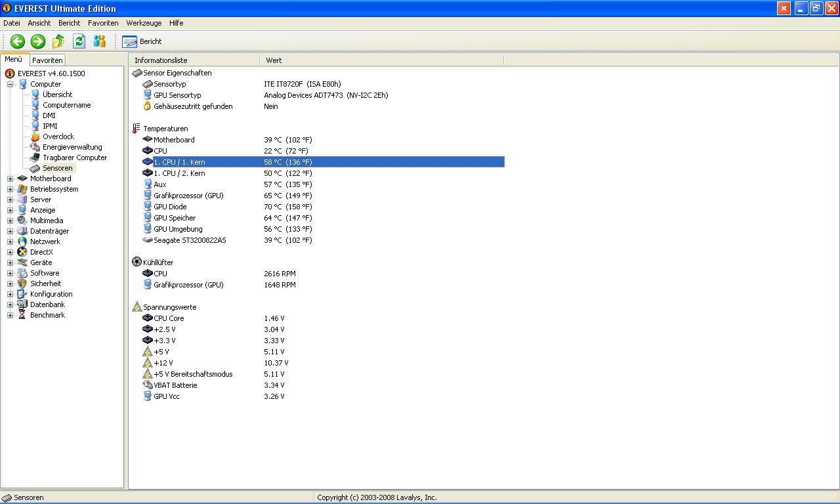The height and width of the screenshot is (504, 840).
Task: Open the Bericht menu in menu bar
Action: point(70,23)
